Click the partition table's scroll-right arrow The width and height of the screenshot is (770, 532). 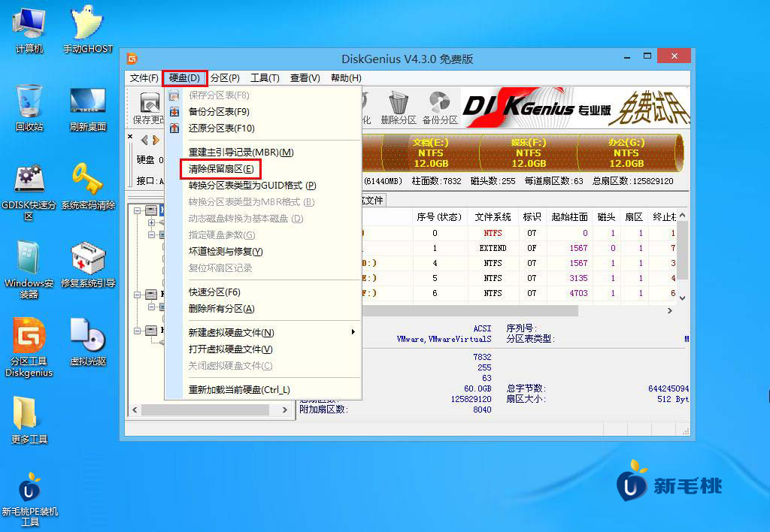[x=670, y=310]
